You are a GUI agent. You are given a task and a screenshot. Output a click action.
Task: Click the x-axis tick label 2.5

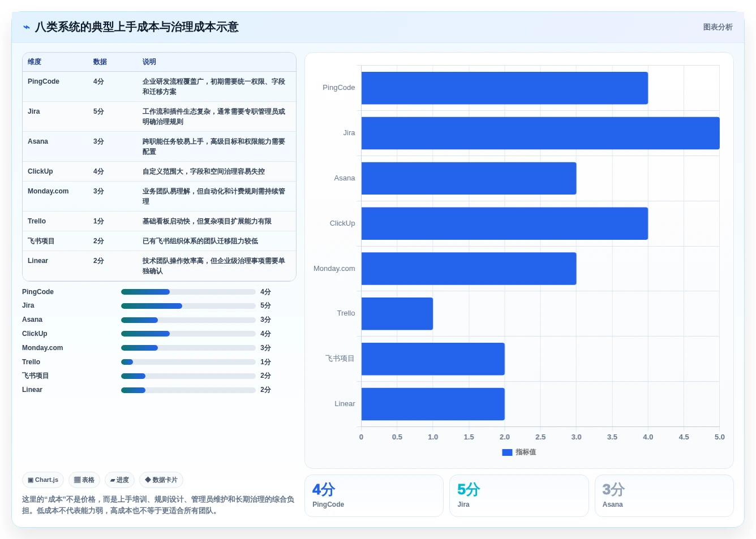(x=540, y=437)
